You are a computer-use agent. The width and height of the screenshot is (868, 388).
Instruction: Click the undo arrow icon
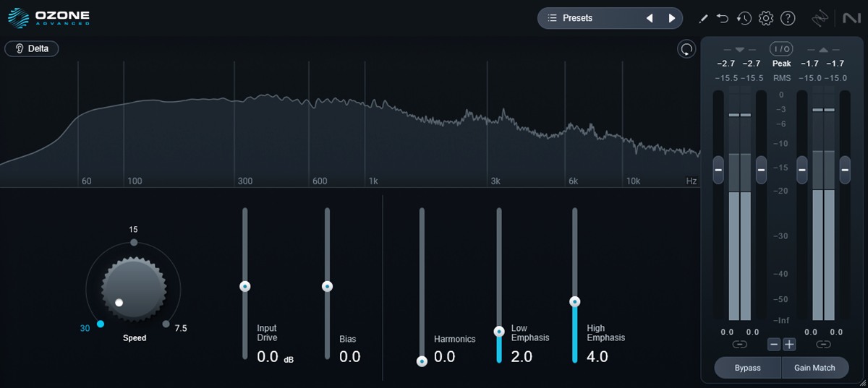[x=723, y=18]
